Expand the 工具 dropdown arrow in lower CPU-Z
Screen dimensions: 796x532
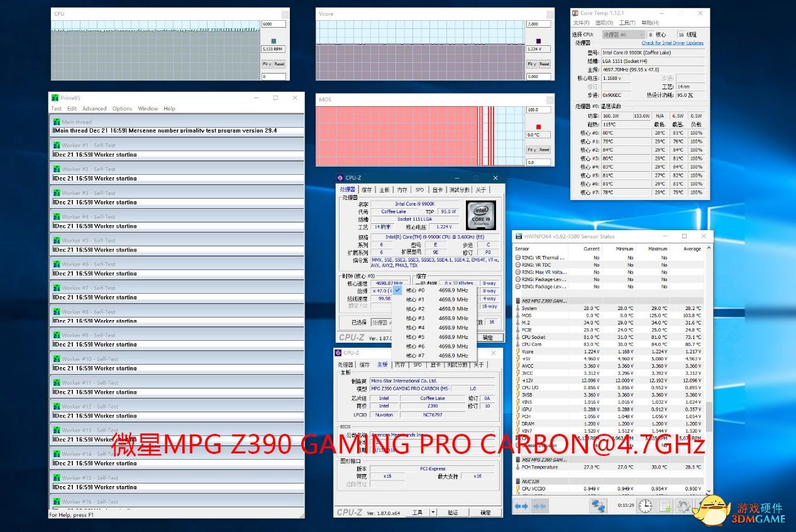(433, 513)
